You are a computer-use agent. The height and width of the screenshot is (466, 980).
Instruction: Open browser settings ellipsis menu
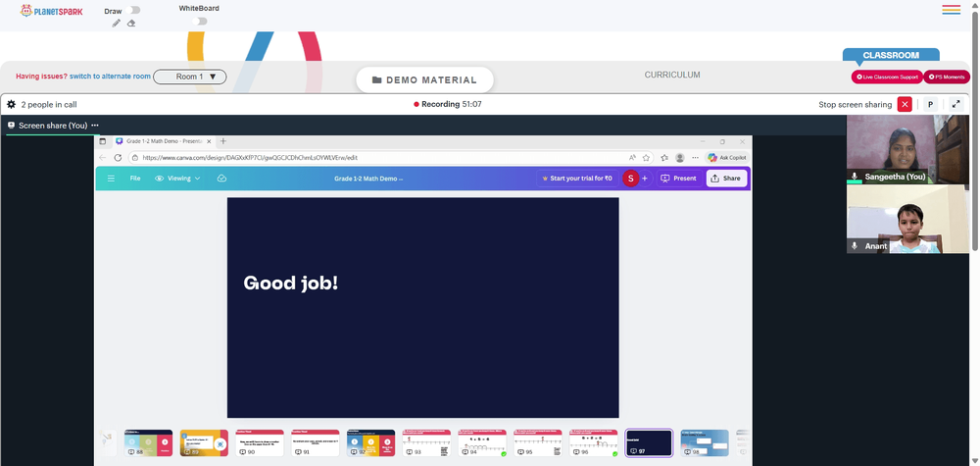point(695,158)
